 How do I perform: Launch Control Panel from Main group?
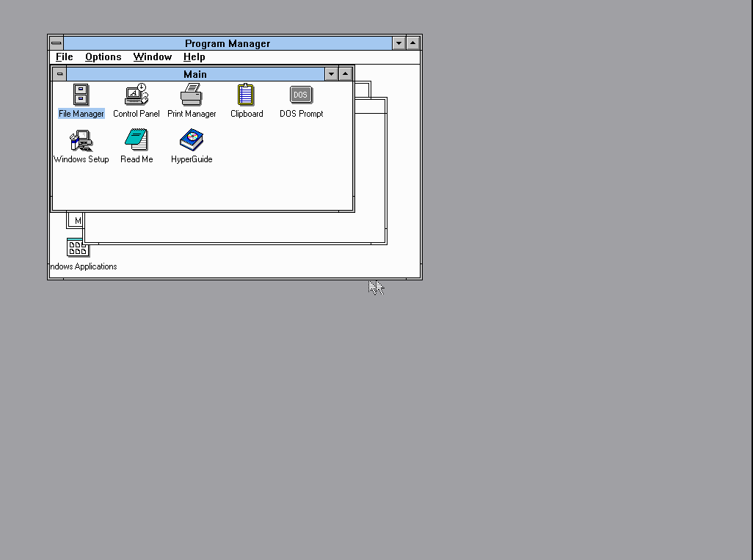pyautogui.click(x=137, y=95)
